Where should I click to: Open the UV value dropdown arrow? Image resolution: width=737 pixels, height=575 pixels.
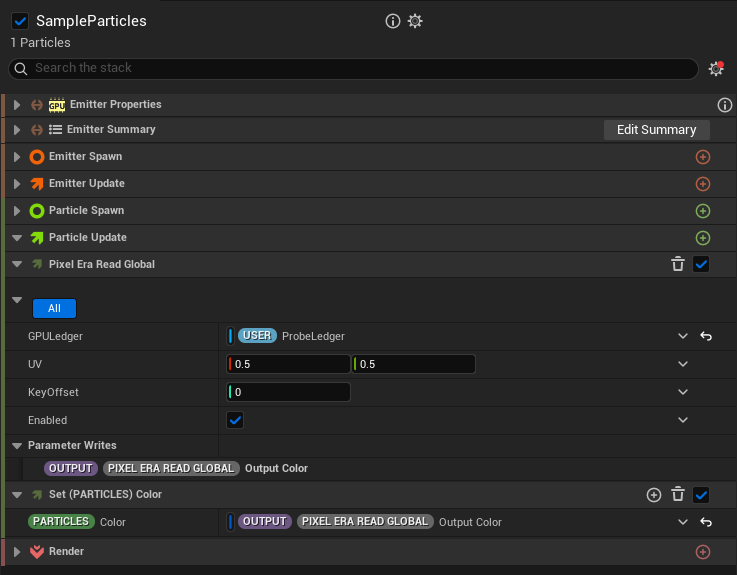[683, 364]
